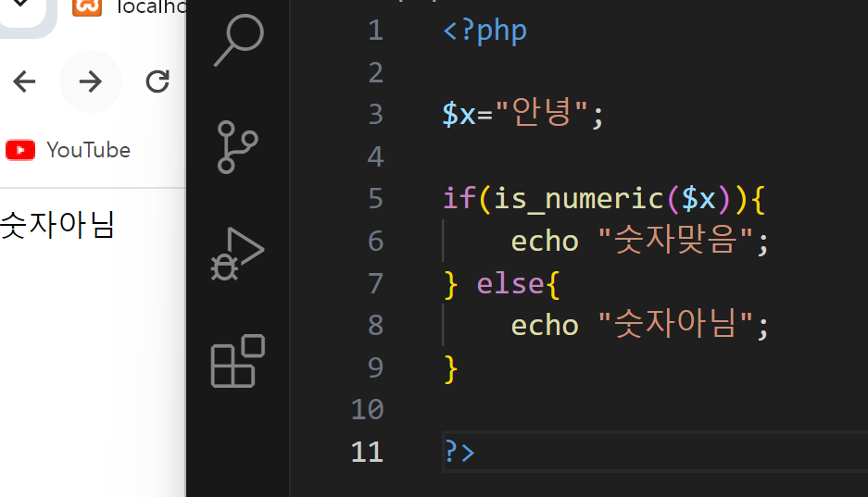The height and width of the screenshot is (497, 868).
Task: Click the closing brace on line 9
Action: pos(450,369)
